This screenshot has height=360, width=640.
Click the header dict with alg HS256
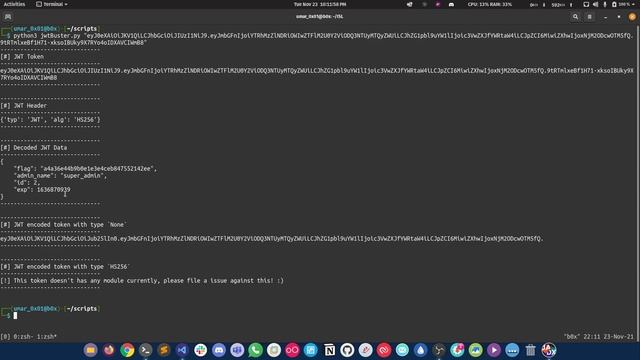pyautogui.click(x=50, y=120)
